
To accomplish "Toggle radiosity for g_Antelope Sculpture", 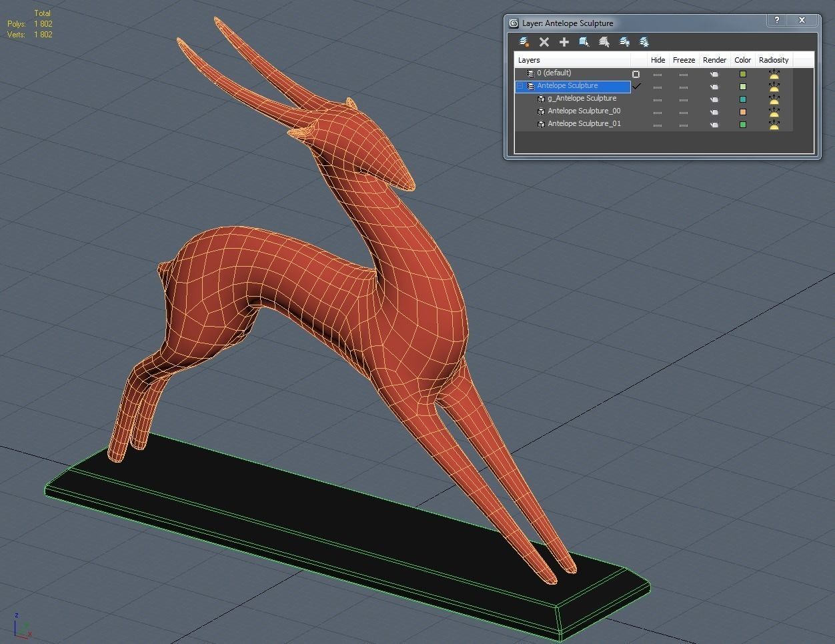I will click(774, 99).
